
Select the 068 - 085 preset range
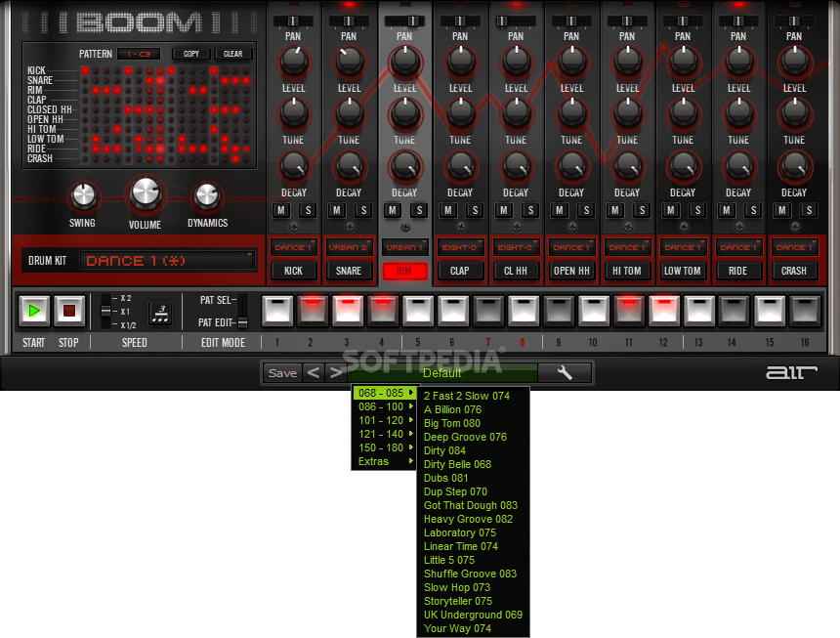384,393
